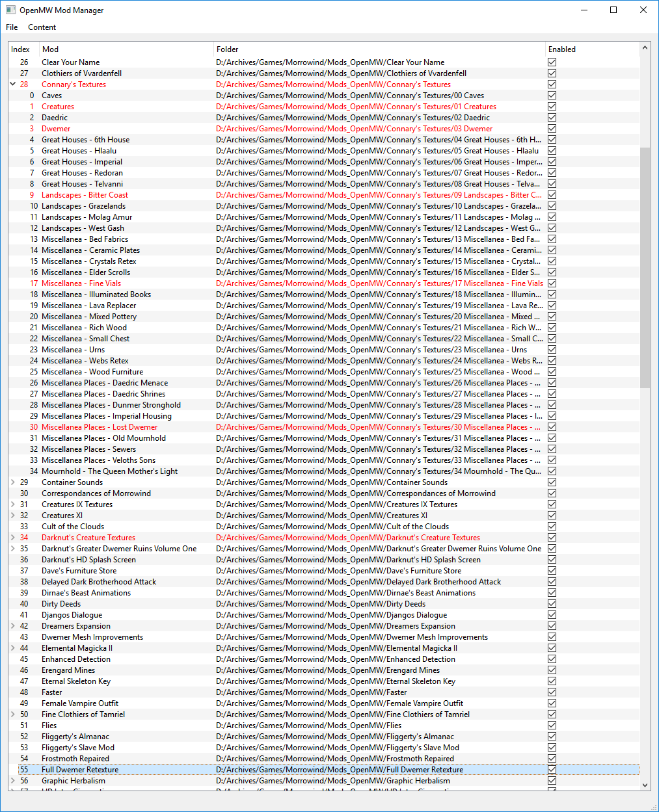Expand the Container Sounds mod entry

13,482
